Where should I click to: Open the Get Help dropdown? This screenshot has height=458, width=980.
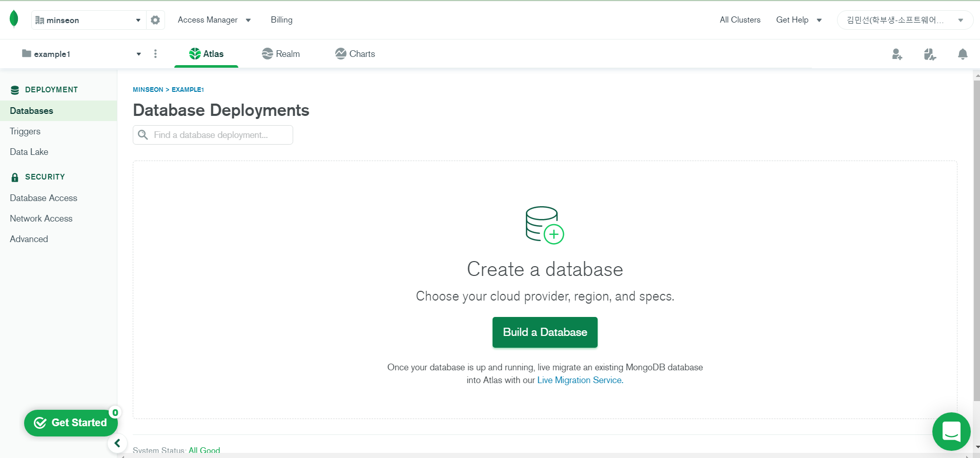(799, 20)
